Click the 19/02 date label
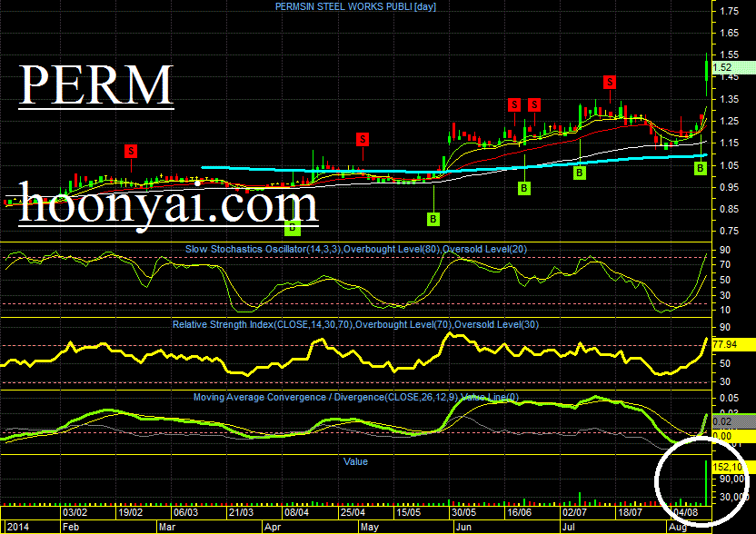Viewport: 756px width, 534px height. click(131, 512)
